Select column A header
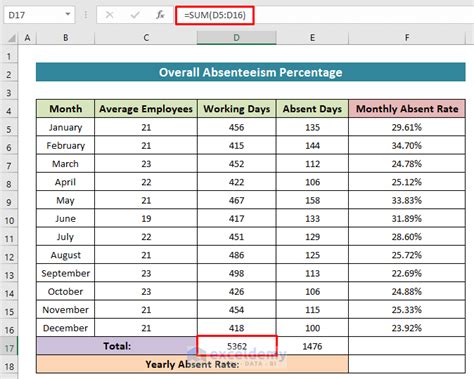 click(27, 38)
